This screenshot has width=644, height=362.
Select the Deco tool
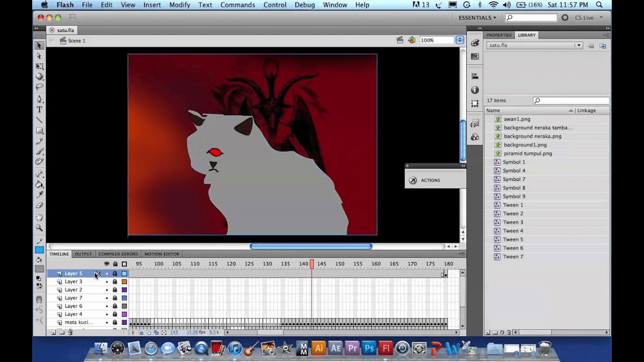[x=39, y=161]
